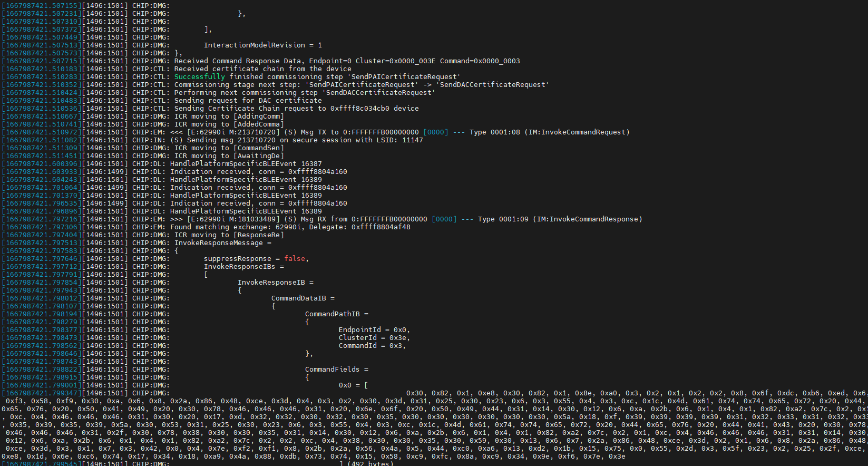Click 'ICR moving to [ResponseRe]'

229,235
